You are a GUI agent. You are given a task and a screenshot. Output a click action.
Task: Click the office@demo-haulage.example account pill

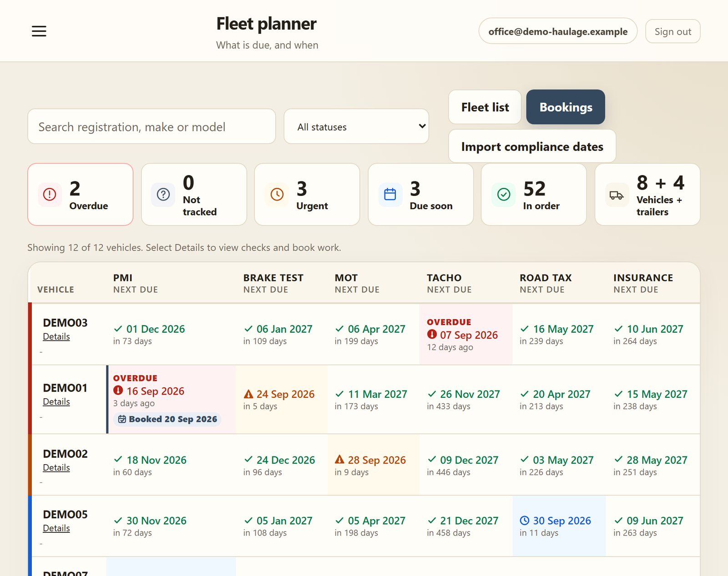coord(558,31)
